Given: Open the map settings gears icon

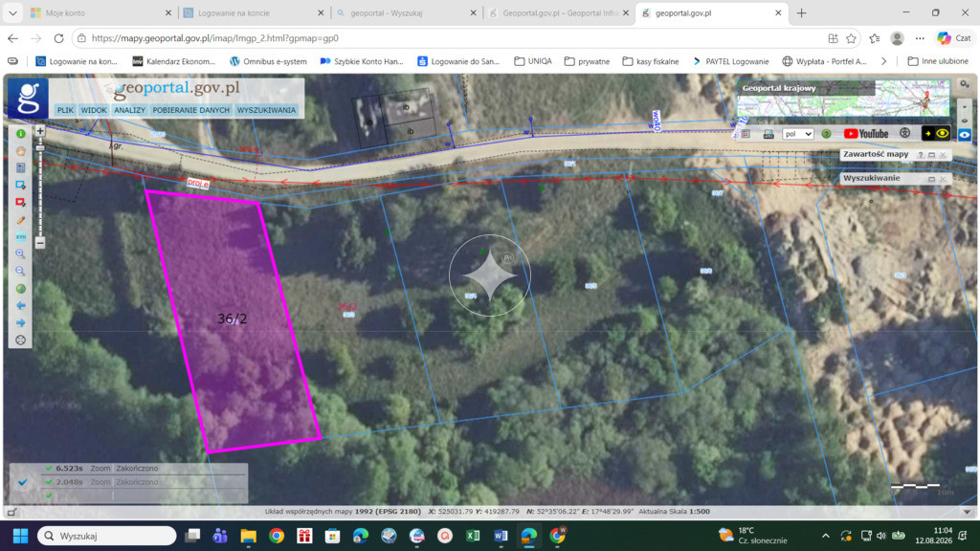Looking at the screenshot, I should click(965, 84).
